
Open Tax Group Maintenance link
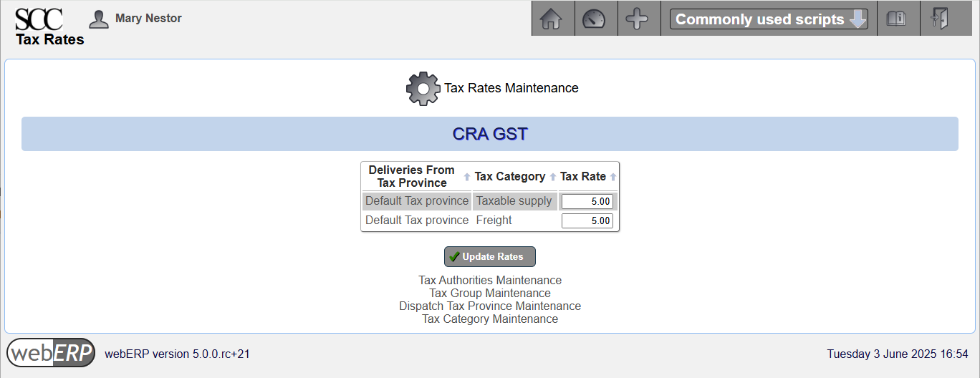pyautogui.click(x=490, y=294)
